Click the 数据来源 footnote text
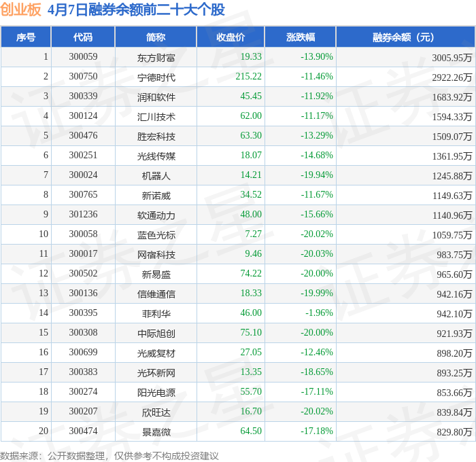 tap(109, 456)
